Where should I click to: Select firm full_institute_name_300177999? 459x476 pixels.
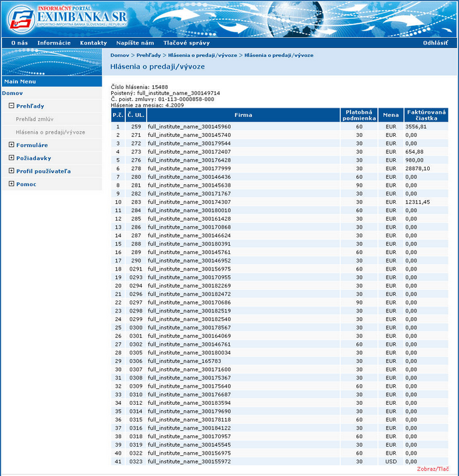point(189,168)
